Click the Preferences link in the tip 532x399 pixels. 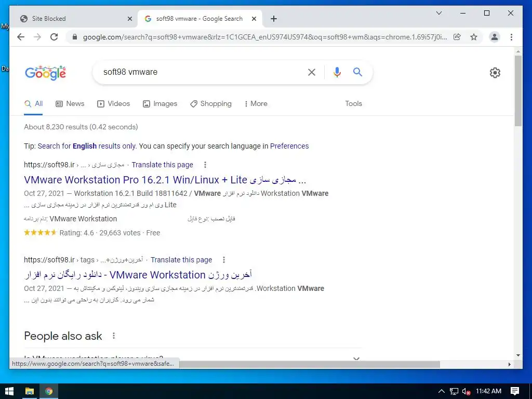[x=289, y=146]
